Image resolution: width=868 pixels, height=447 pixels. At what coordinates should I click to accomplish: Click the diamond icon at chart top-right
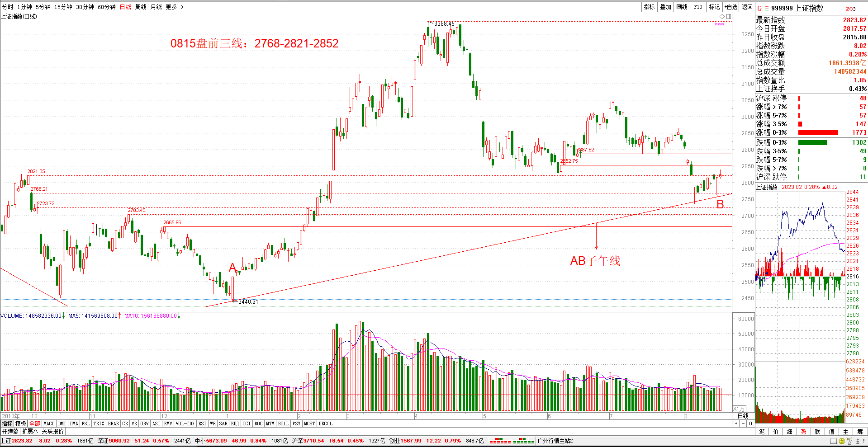(722, 17)
